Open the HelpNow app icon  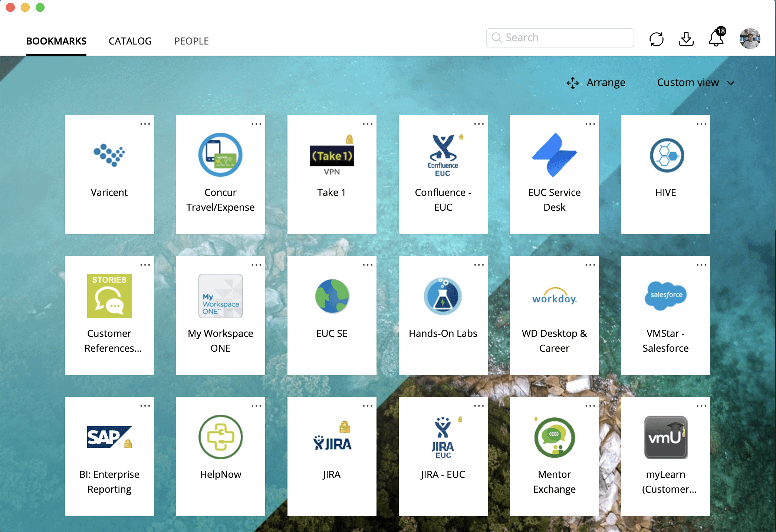click(x=220, y=437)
